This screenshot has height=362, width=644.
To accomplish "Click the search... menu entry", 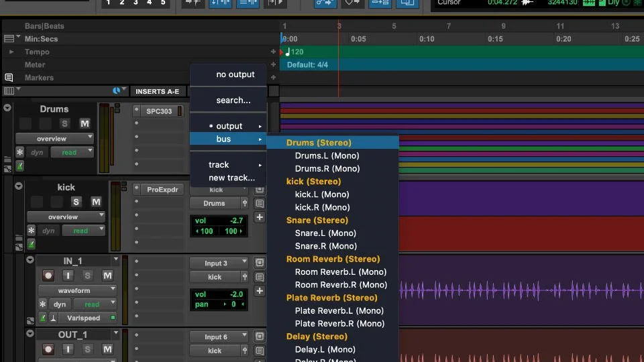I will [x=233, y=101].
